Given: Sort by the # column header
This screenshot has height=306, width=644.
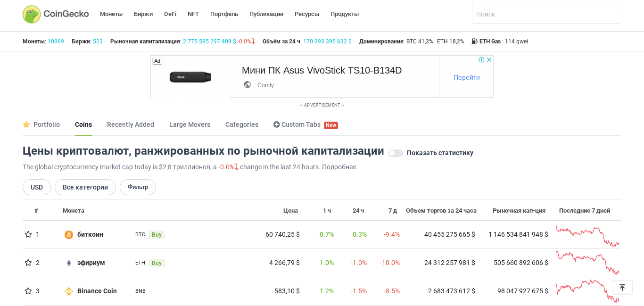Looking at the screenshot, I should pyautogui.click(x=36, y=210).
